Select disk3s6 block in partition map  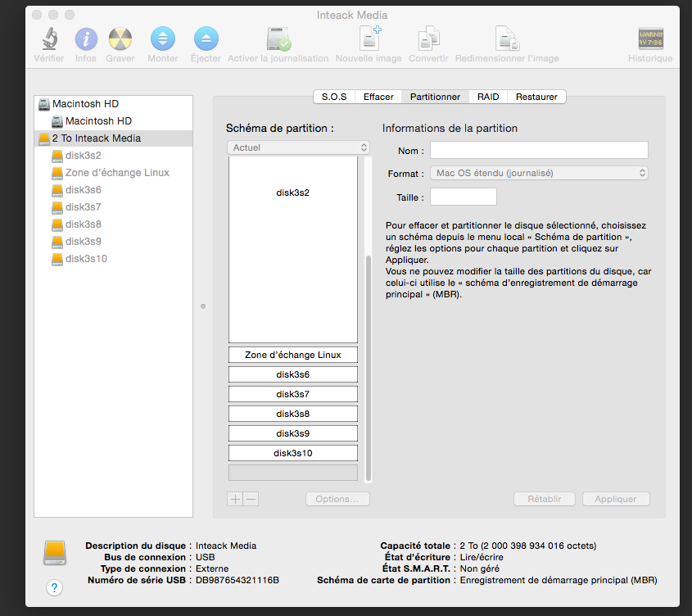click(293, 374)
